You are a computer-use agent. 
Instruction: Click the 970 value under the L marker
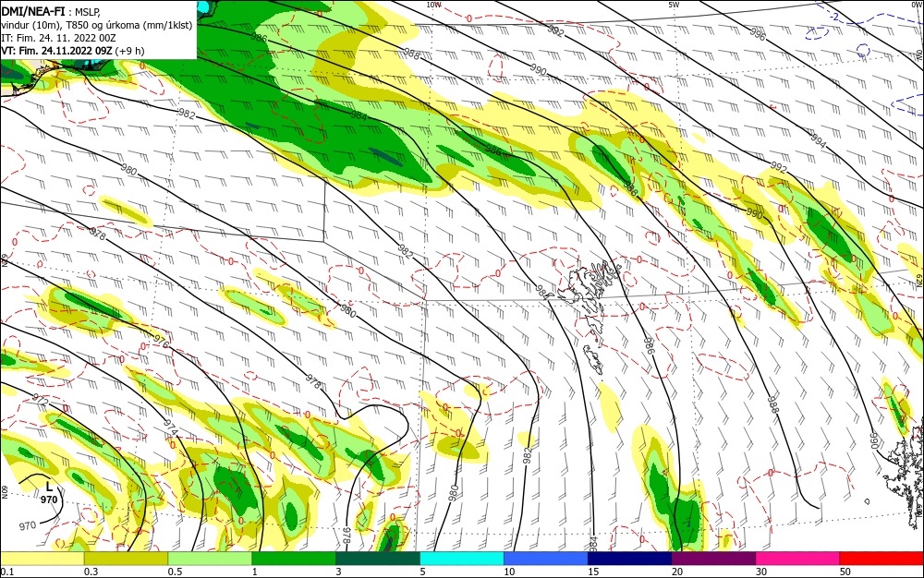tap(49, 500)
